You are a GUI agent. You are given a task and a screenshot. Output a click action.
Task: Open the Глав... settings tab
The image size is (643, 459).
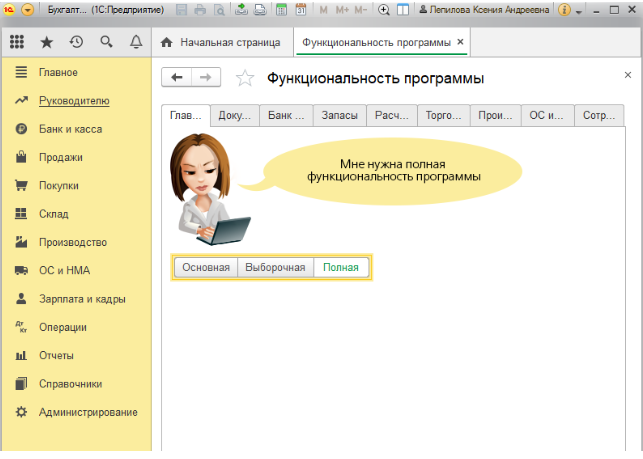tap(186, 116)
